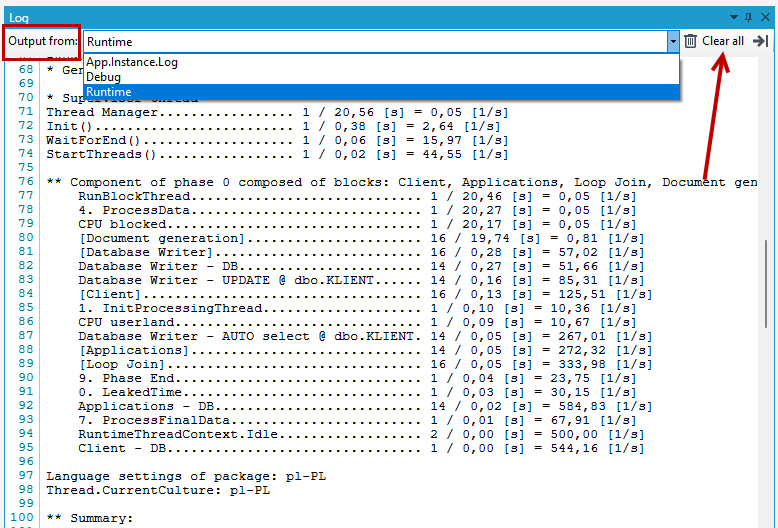The image size is (778, 528).
Task: Click the StartThreads() log line
Action: [277, 154]
